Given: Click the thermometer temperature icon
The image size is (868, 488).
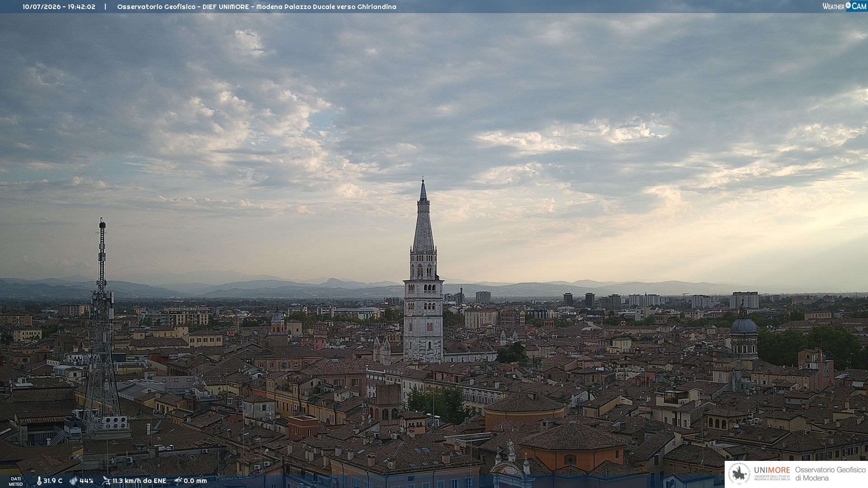Looking at the screenshot, I should point(39,481).
